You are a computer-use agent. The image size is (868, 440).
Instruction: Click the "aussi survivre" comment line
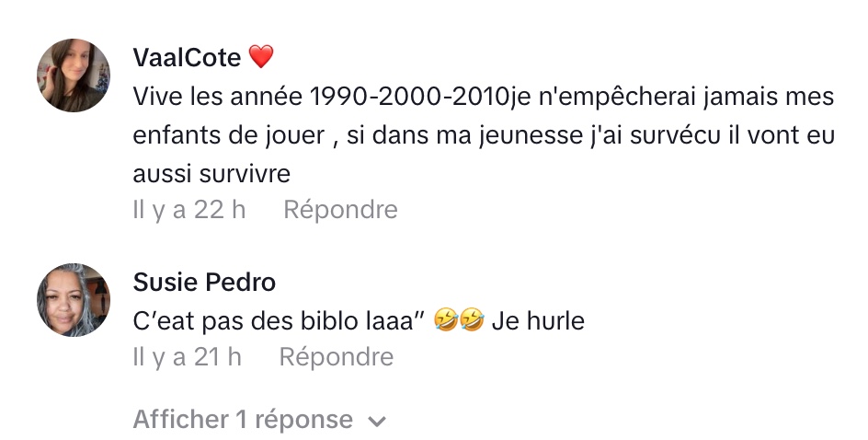coord(211,173)
